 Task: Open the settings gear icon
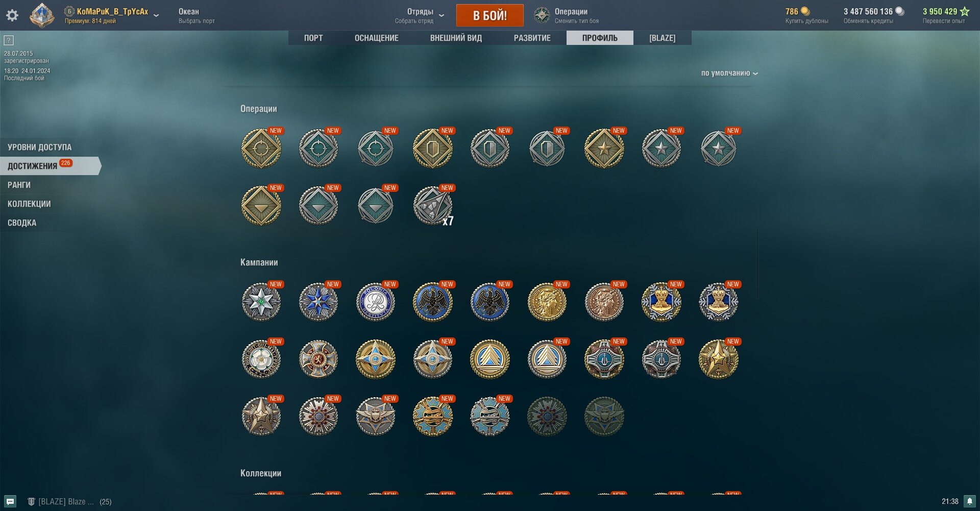[12, 15]
